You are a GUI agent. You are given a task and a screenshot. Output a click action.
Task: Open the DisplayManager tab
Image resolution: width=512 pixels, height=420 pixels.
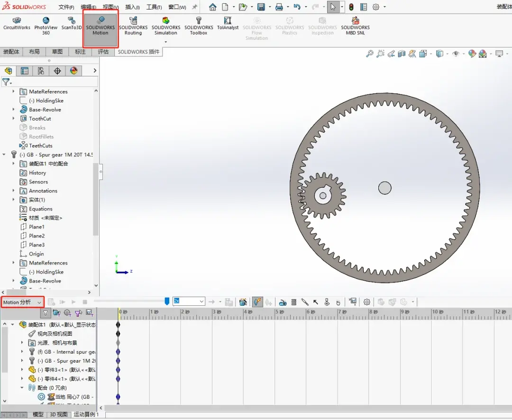[74, 71]
